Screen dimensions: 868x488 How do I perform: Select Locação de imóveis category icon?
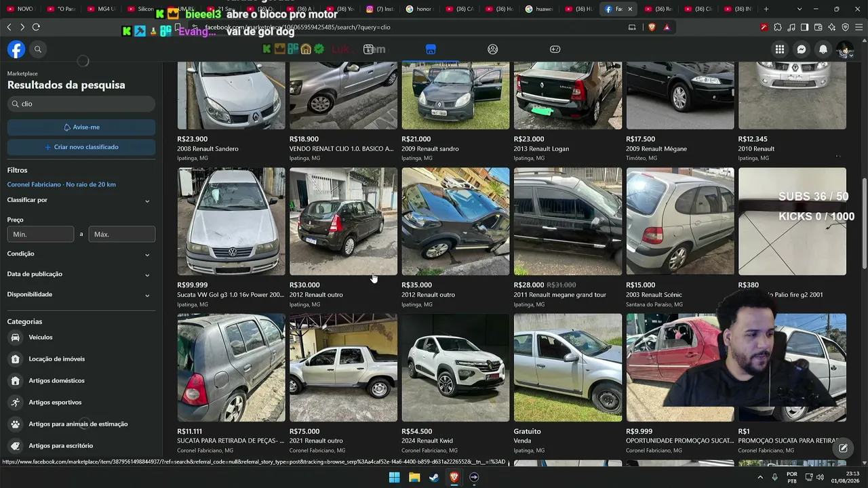click(x=16, y=359)
